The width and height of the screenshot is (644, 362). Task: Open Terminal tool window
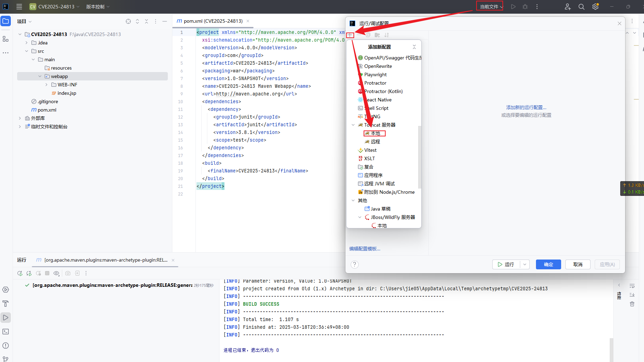[x=6, y=332]
